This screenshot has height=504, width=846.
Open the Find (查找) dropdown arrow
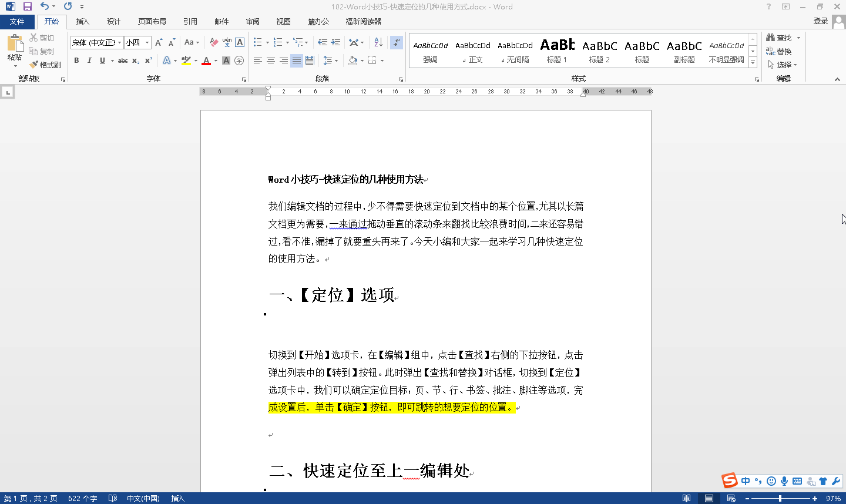798,38
